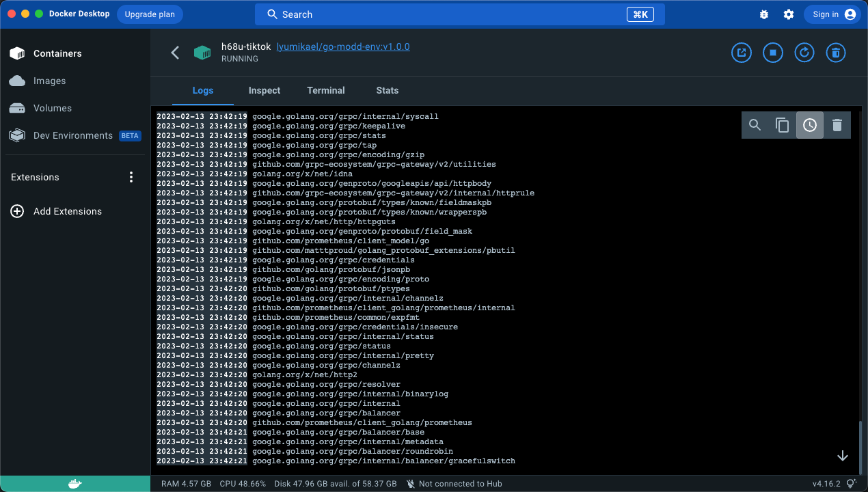
Task: Click log line golang.org/x/net/http2
Action: click(305, 374)
